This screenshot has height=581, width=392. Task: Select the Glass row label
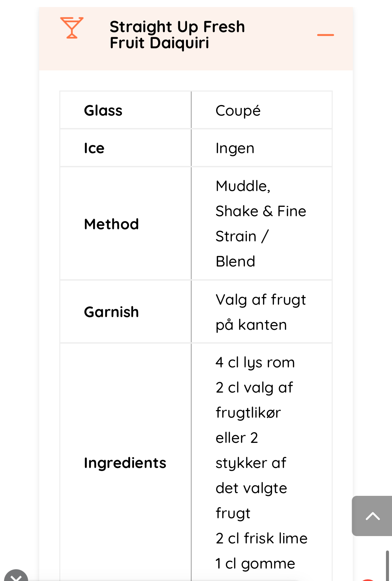[103, 111]
